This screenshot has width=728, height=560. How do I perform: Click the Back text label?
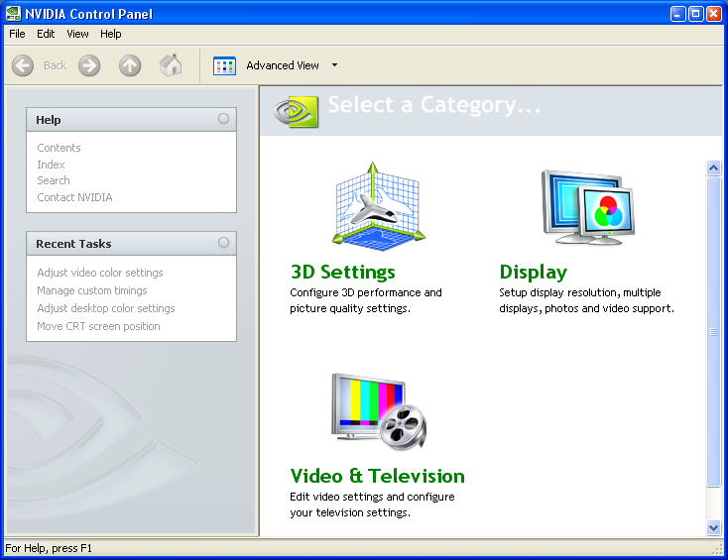point(56,65)
